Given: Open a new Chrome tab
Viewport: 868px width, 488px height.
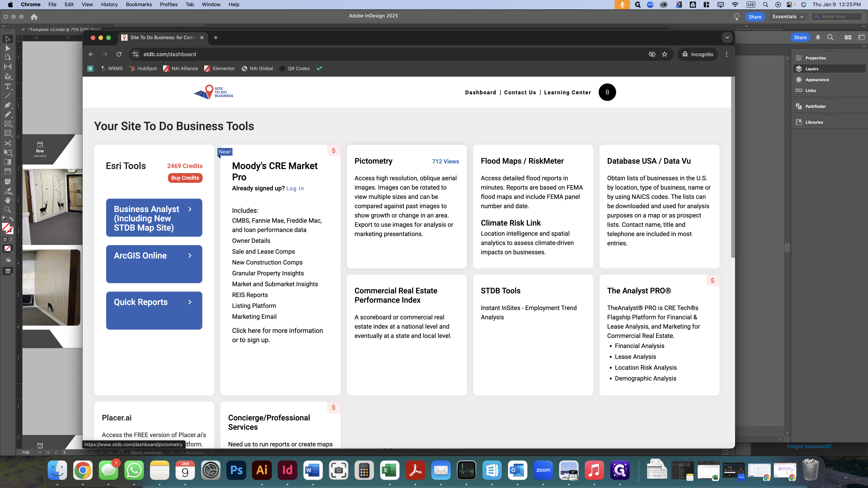Looking at the screenshot, I should (x=216, y=37).
